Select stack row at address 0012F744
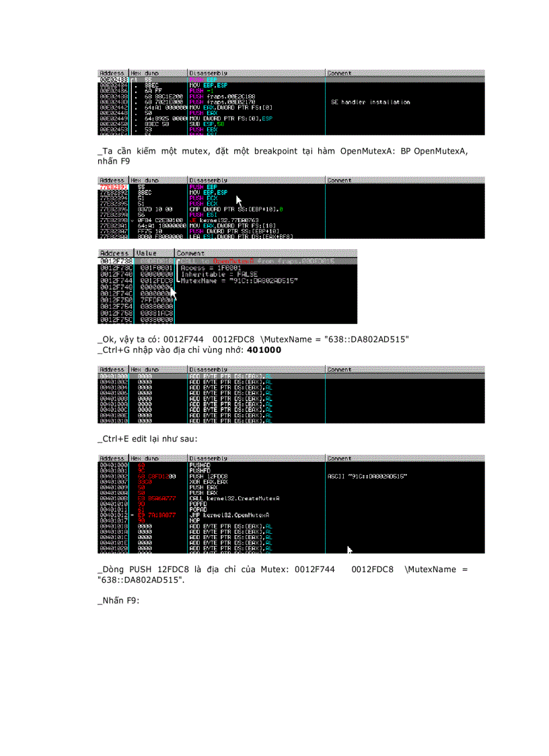 114,280
